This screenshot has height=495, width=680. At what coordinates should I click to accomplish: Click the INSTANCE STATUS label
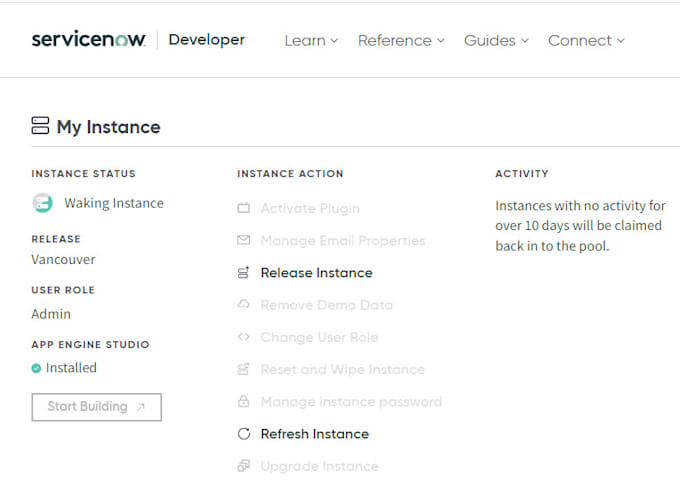(83, 174)
